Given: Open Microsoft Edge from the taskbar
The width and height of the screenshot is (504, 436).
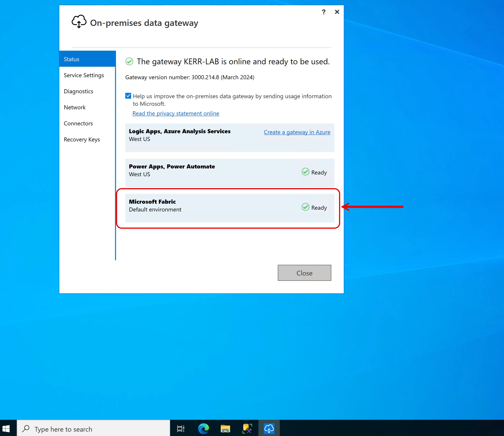Looking at the screenshot, I should pyautogui.click(x=203, y=429).
